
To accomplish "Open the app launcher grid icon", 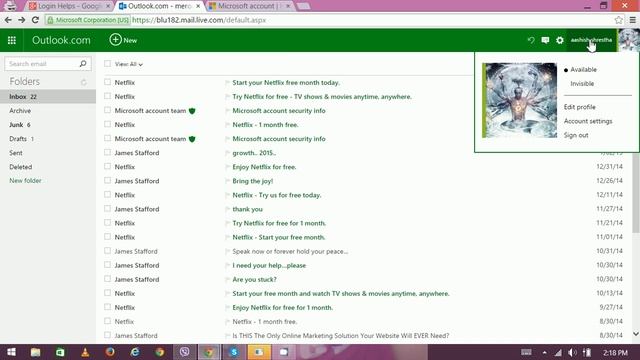I will [12, 40].
